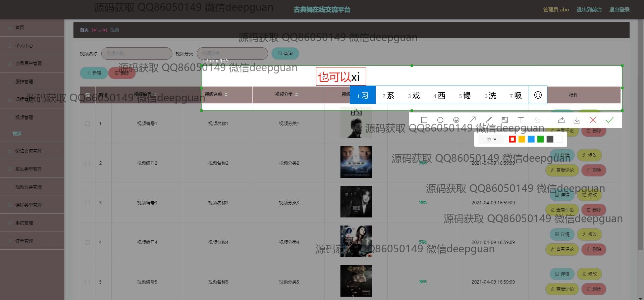
Task: Collapse 视频管理 sidebar menu
Action: [x=32, y=117]
